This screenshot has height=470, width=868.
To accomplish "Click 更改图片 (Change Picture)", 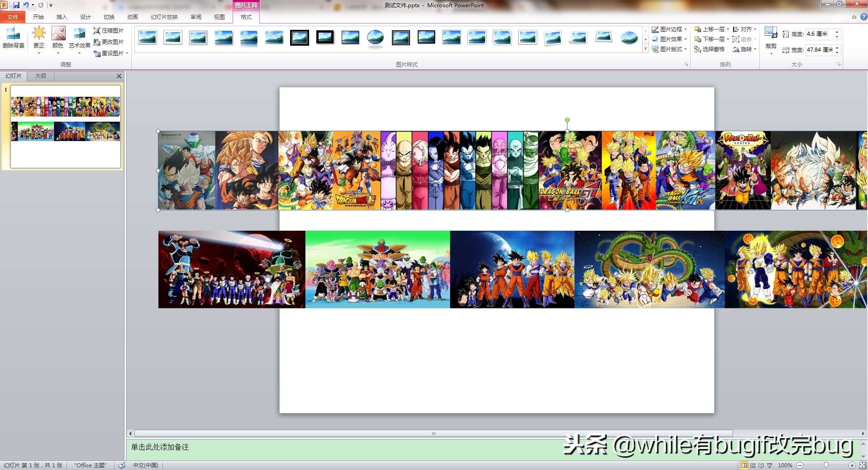I will click(109, 42).
